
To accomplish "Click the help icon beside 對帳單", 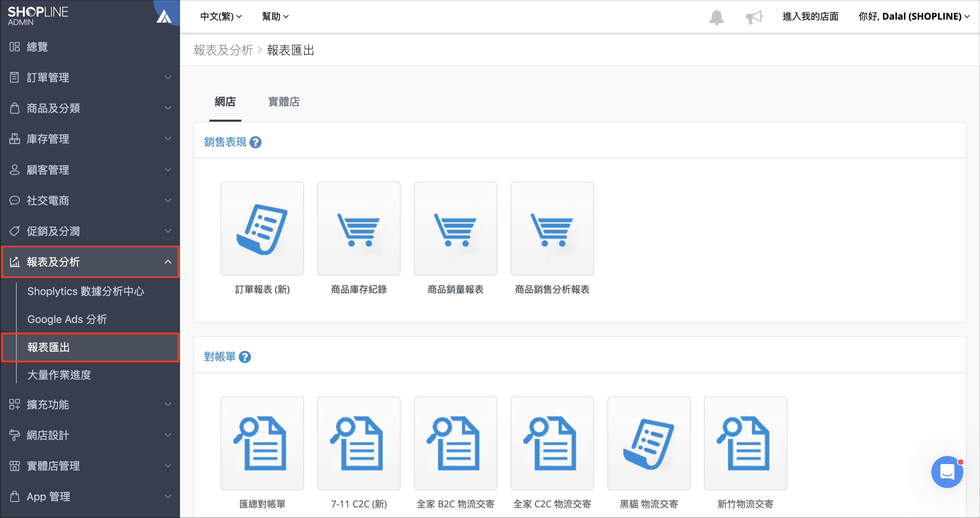I will click(245, 357).
